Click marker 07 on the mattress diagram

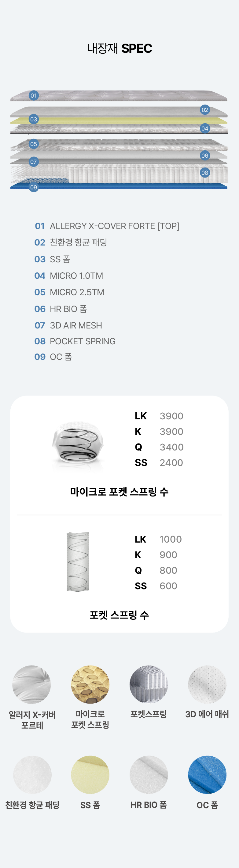[33, 162]
